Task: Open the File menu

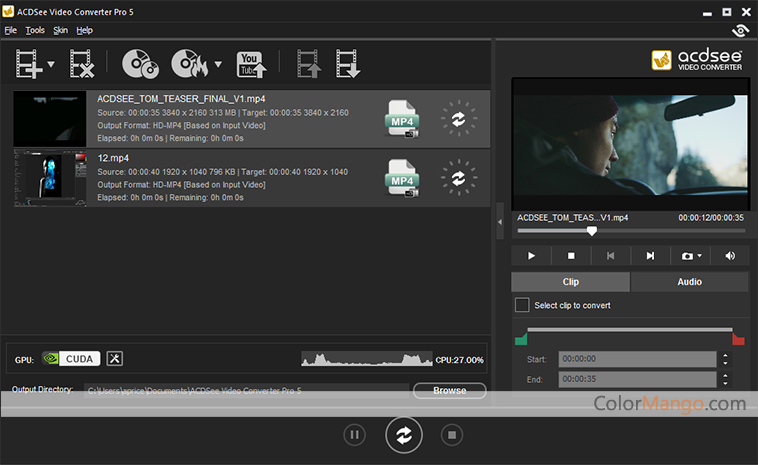Action: click(10, 30)
